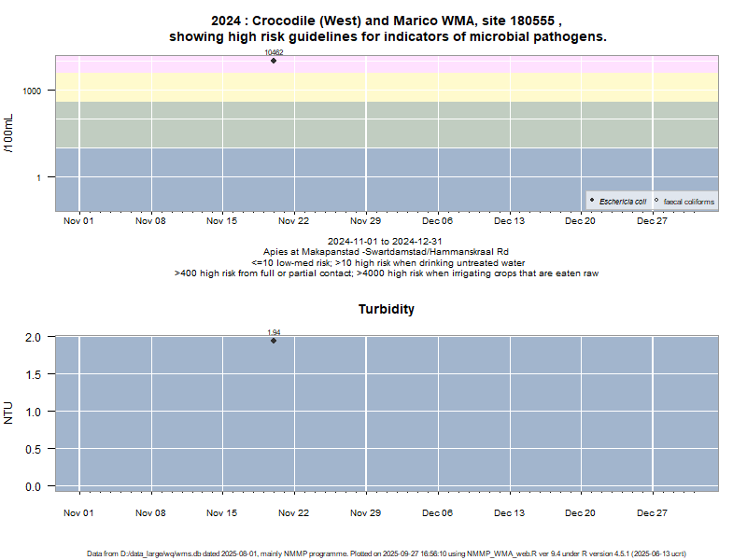
Task: Click the Escherichia coli legend marker
Action: (593, 201)
